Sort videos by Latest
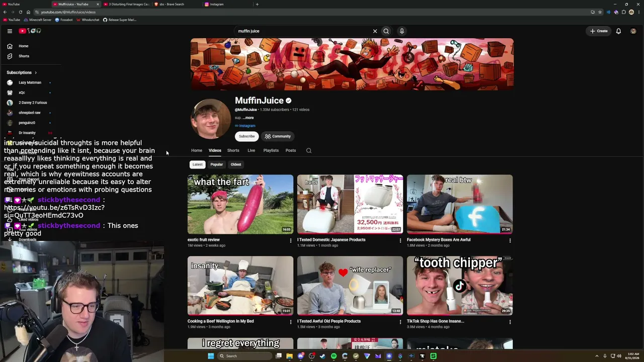The image size is (644, 362). coord(197,164)
